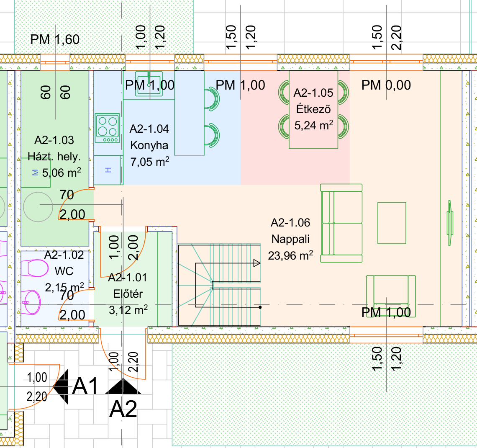Select the room code A2-1.01

pyautogui.click(x=128, y=277)
